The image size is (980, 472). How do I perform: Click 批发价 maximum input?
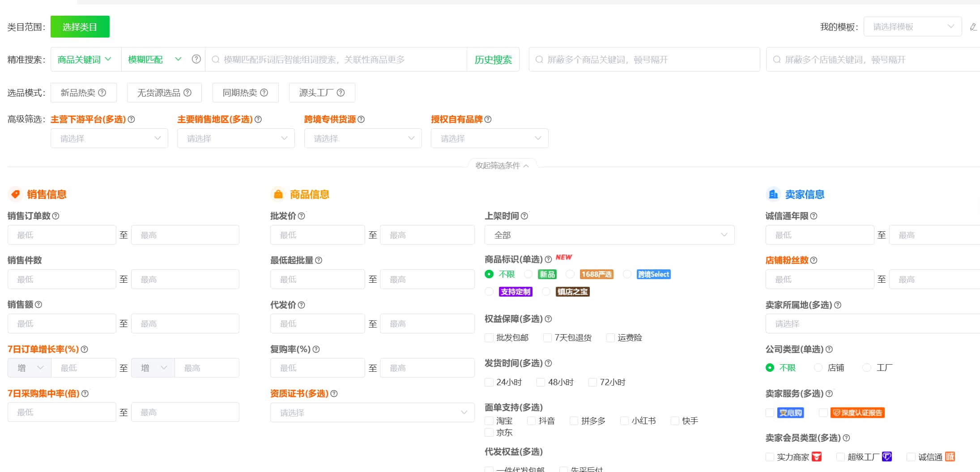click(x=427, y=235)
